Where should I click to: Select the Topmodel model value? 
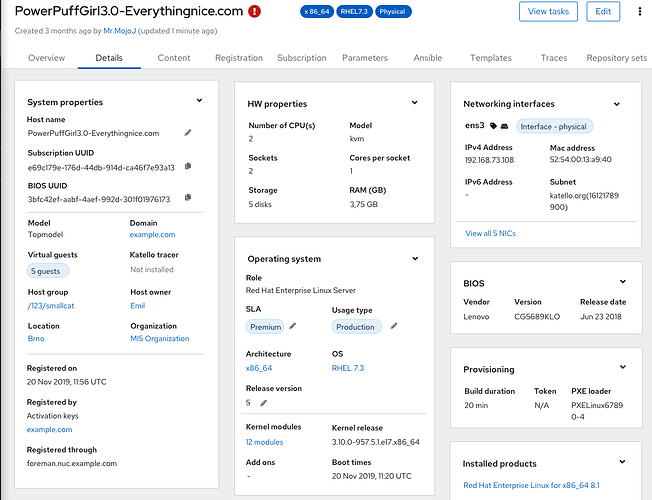tap(45, 235)
